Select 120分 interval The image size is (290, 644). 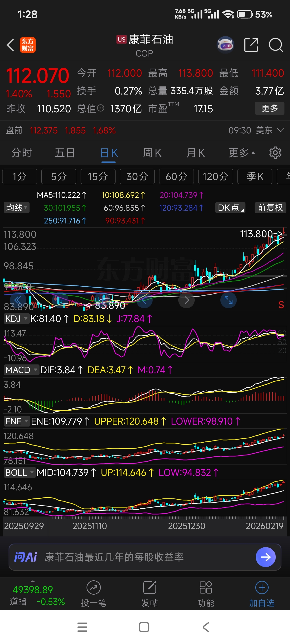(x=215, y=176)
